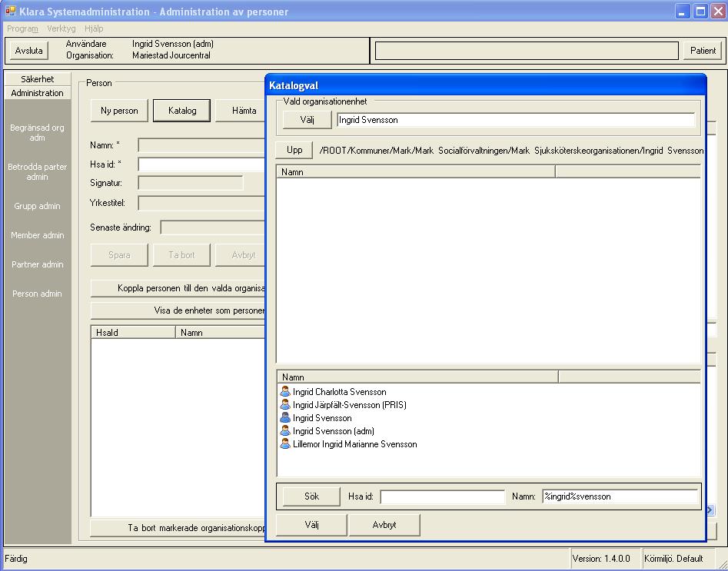Click the Spara button
The image size is (728, 571).
click(119, 255)
